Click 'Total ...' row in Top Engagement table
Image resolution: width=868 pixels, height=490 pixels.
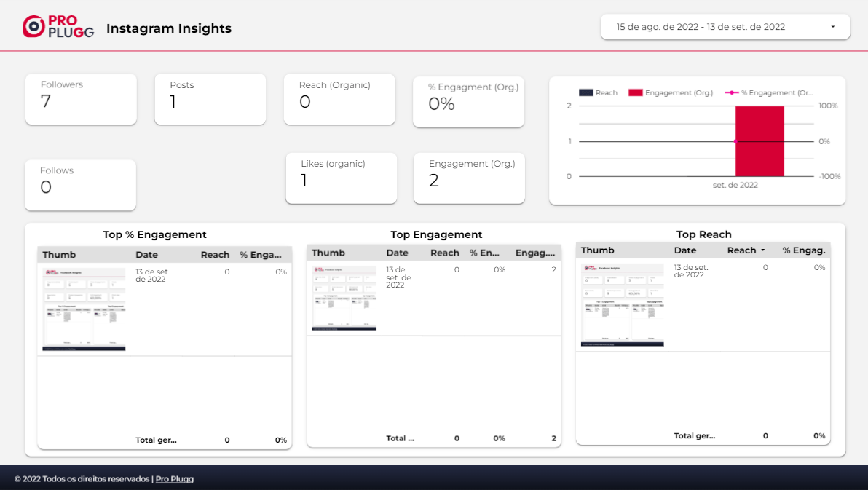tap(433, 438)
